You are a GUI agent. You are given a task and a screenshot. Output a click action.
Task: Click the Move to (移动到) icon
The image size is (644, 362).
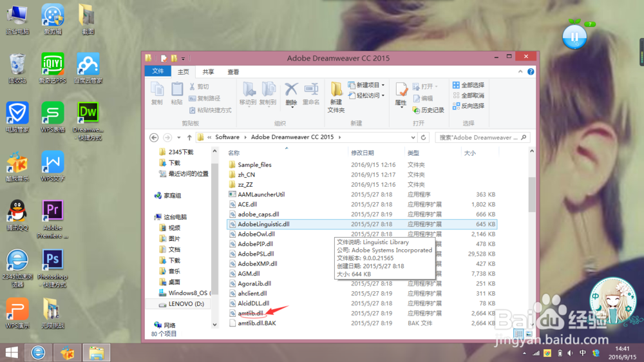point(248,93)
